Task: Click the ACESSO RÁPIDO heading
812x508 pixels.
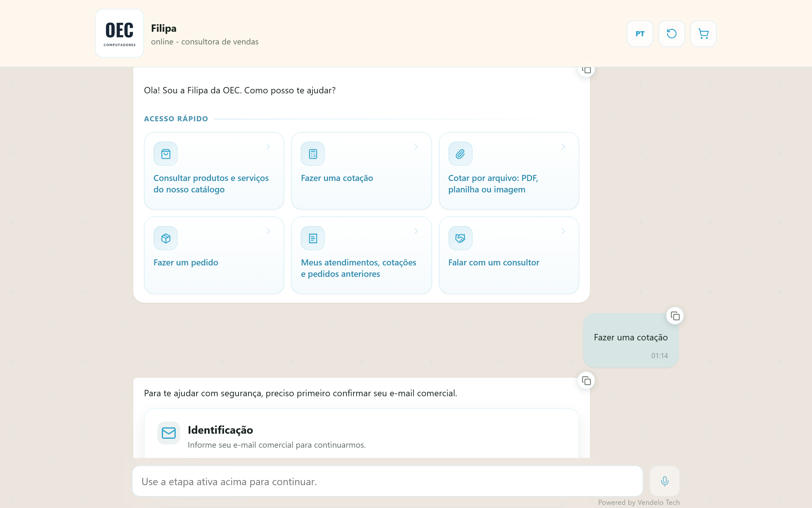Action: (x=176, y=119)
